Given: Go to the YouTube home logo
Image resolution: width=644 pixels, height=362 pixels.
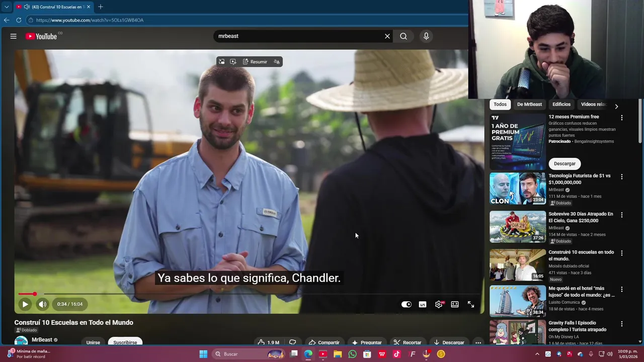Looking at the screenshot, I should [41, 36].
